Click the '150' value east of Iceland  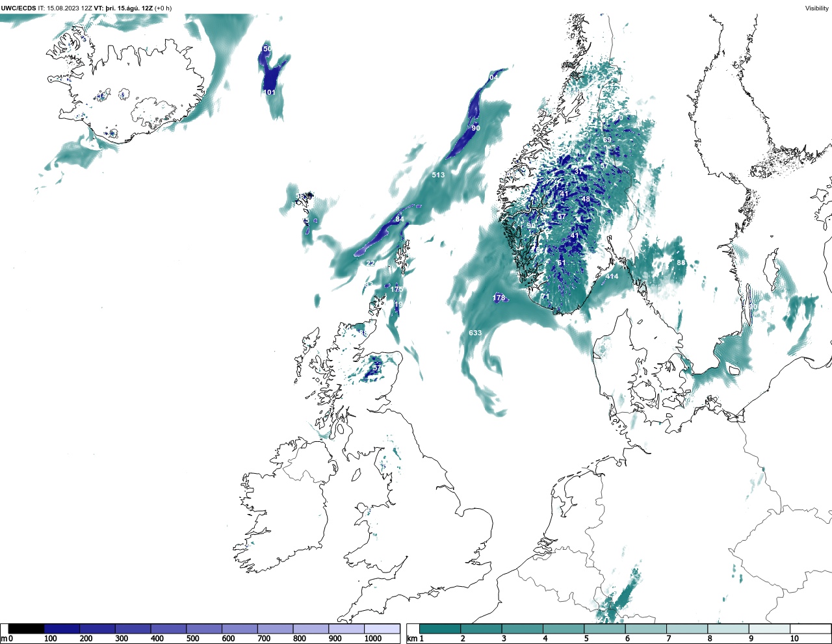tap(266, 49)
